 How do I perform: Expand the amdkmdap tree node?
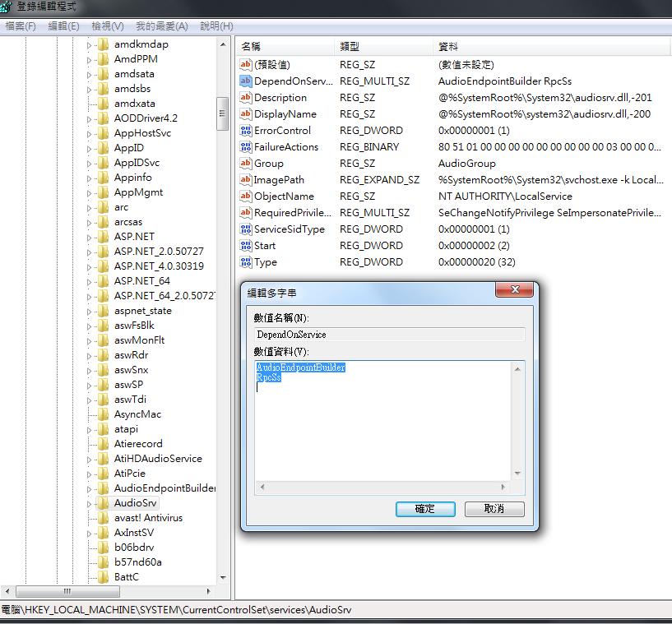89,45
